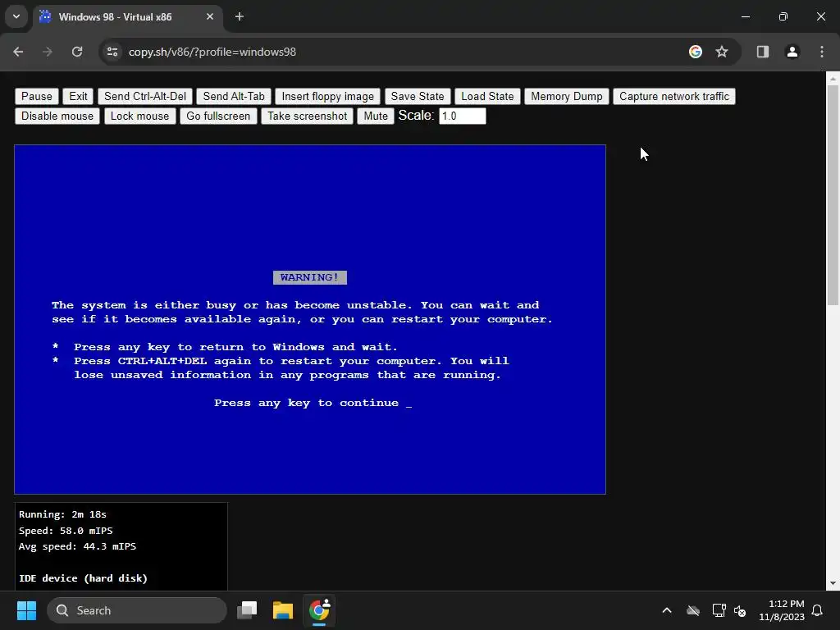The height and width of the screenshot is (630, 840).
Task: Open the browser side panel icon
Action: point(762,52)
